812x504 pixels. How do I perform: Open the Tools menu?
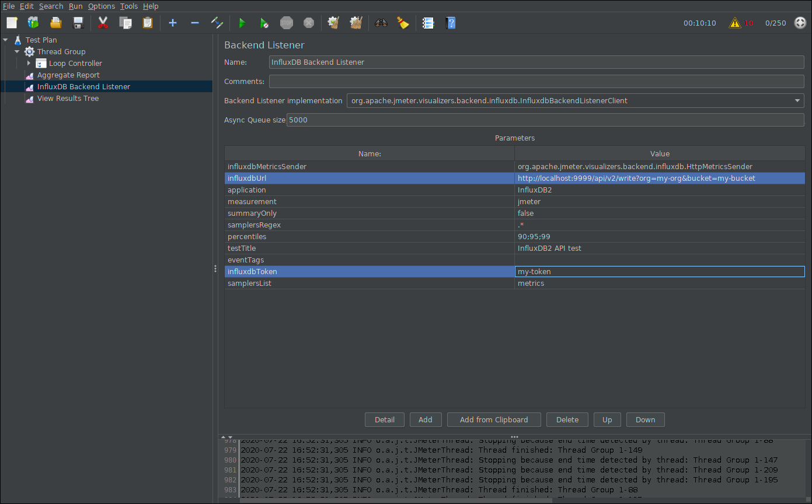tap(129, 6)
